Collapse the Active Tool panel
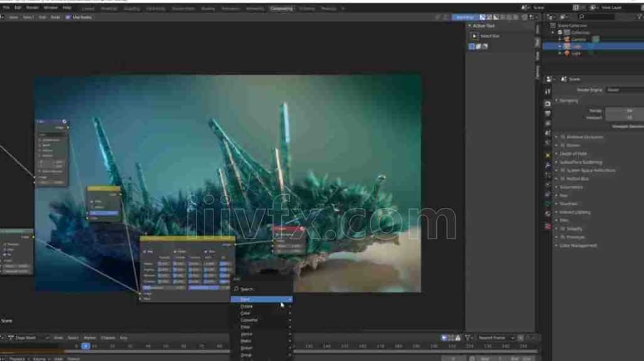The height and width of the screenshot is (361, 644). coord(482,26)
